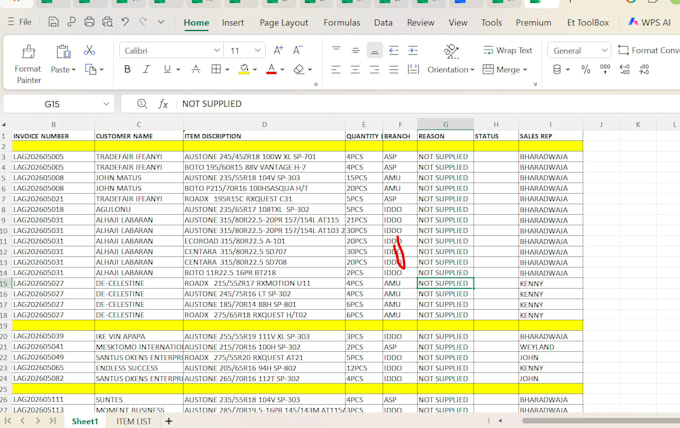Click the Paste clipboard icon

[x=63, y=52]
